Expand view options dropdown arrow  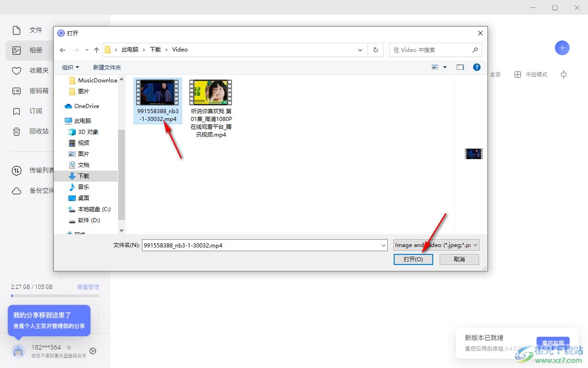[x=445, y=67]
